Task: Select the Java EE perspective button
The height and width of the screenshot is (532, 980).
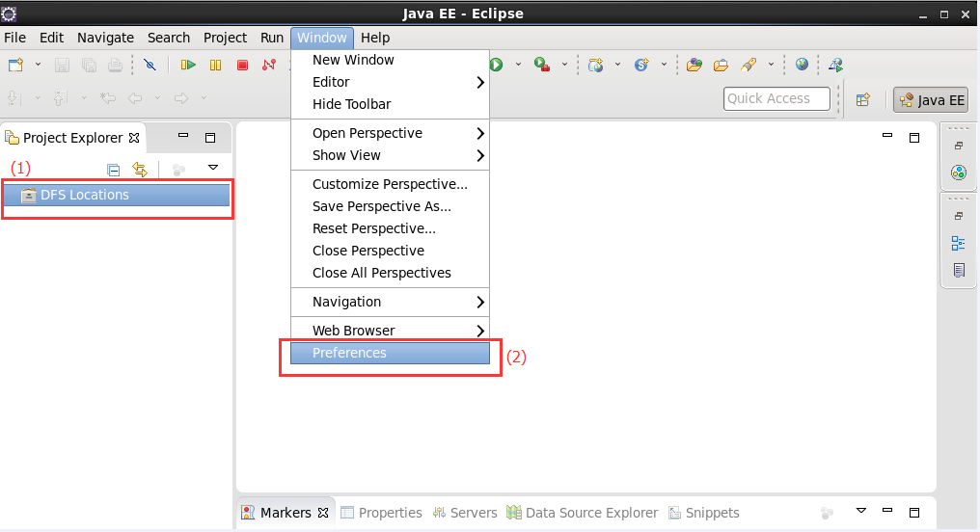Action: coord(931,100)
